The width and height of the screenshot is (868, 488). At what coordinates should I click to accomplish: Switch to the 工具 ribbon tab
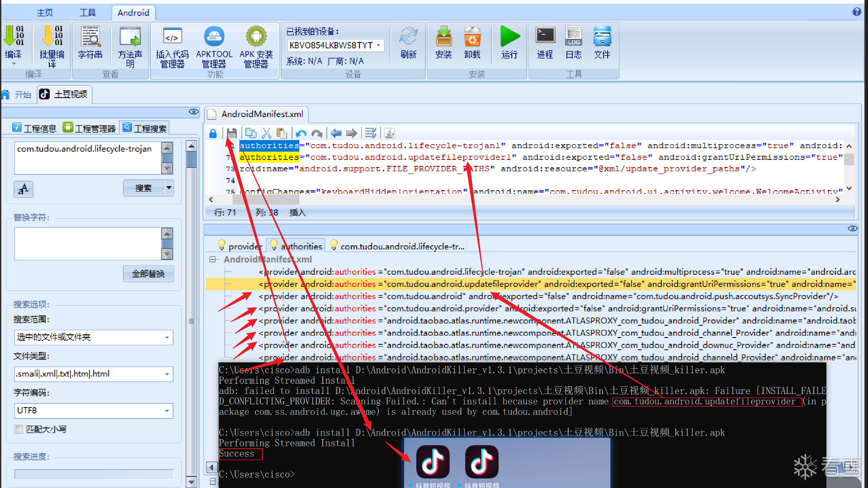[x=88, y=13]
